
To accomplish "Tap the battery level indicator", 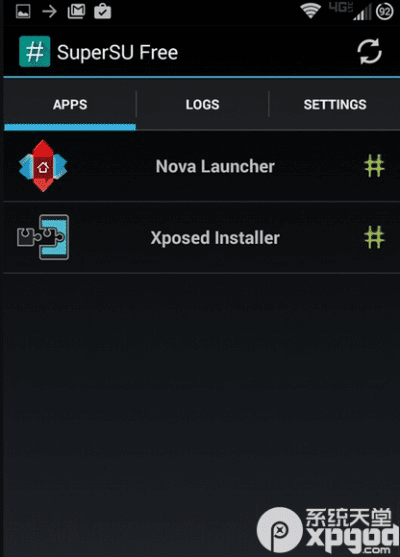I will 385,12.
